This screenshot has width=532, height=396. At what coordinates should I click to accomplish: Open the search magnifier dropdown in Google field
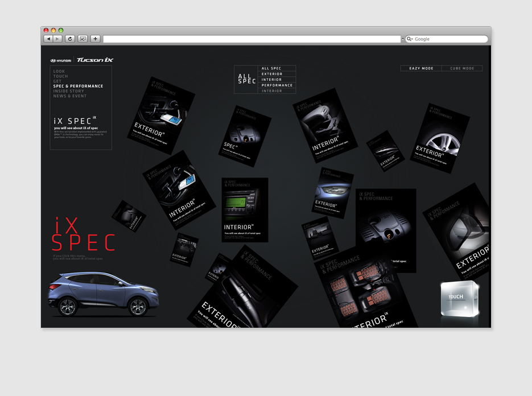(410, 39)
